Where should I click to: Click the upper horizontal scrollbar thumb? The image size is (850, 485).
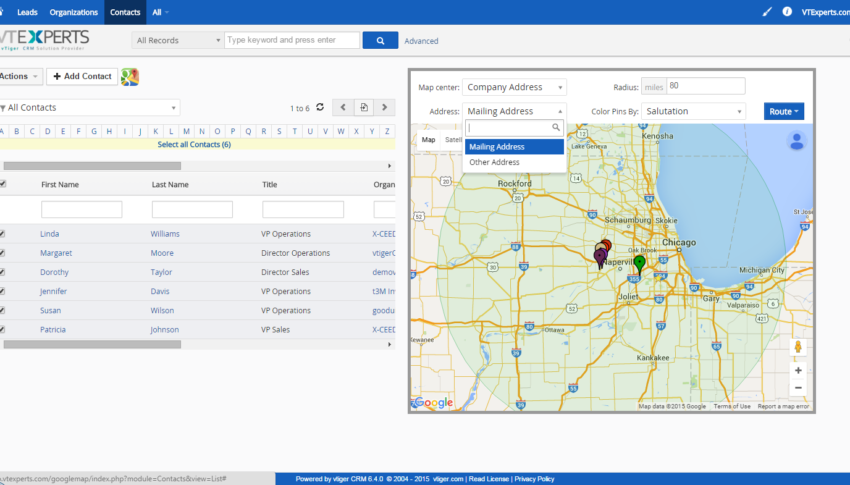click(92, 166)
